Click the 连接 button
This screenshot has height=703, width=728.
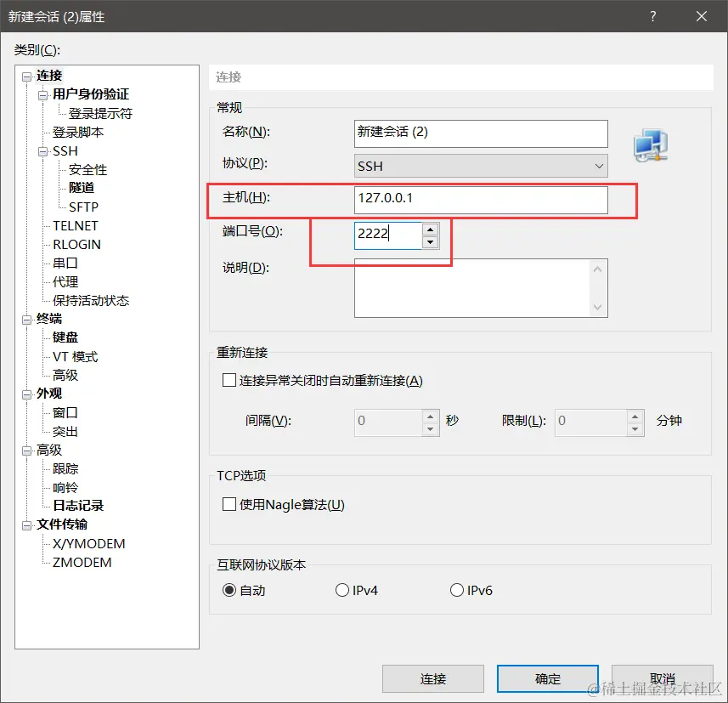coord(432,679)
